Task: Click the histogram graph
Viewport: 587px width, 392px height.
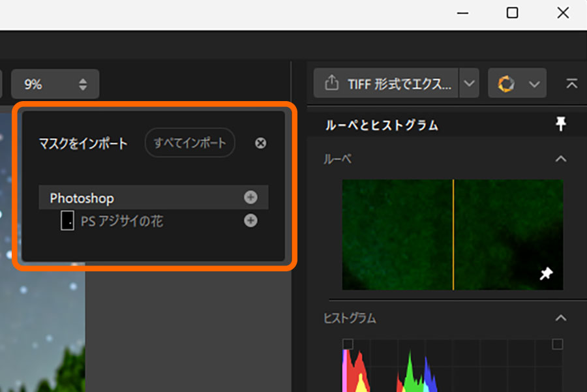Action: (453, 366)
